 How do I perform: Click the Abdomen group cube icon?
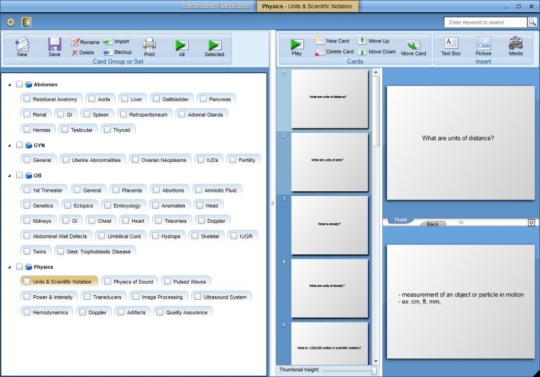(x=29, y=84)
